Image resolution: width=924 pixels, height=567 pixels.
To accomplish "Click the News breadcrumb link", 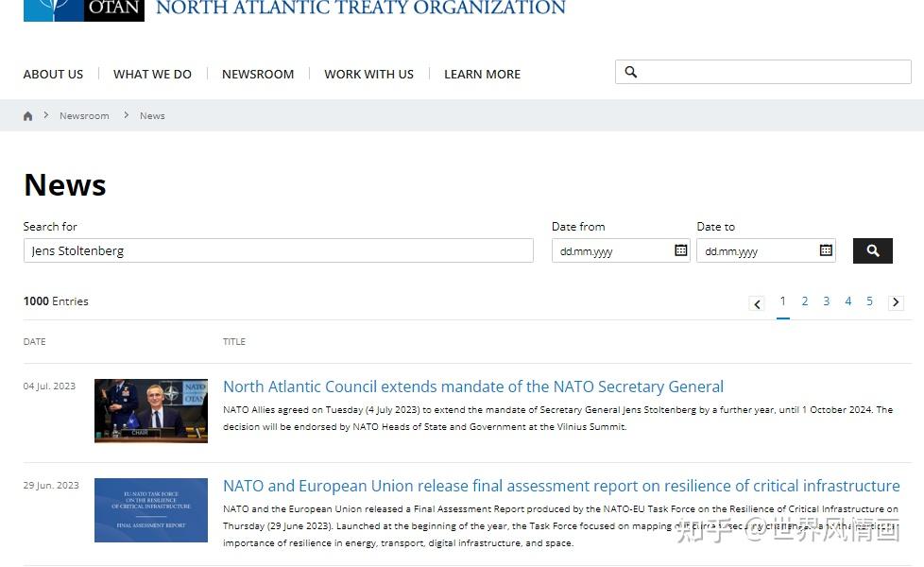I will (x=152, y=116).
